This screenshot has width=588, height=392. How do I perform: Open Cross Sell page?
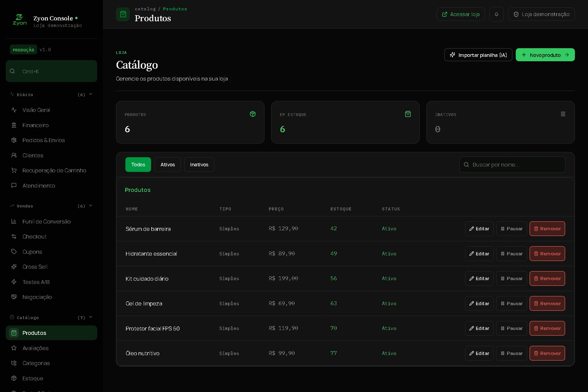pos(51,267)
